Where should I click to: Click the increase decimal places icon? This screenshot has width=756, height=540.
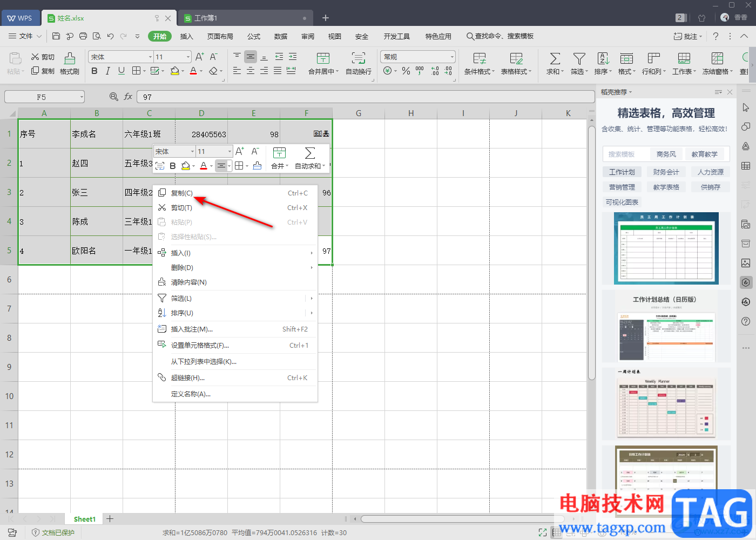coord(435,71)
